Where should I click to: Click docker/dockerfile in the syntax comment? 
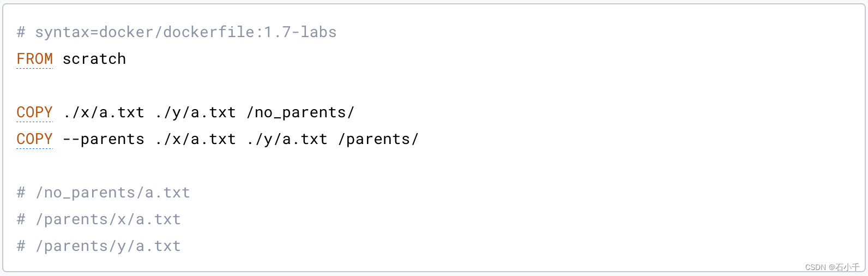tap(177, 32)
